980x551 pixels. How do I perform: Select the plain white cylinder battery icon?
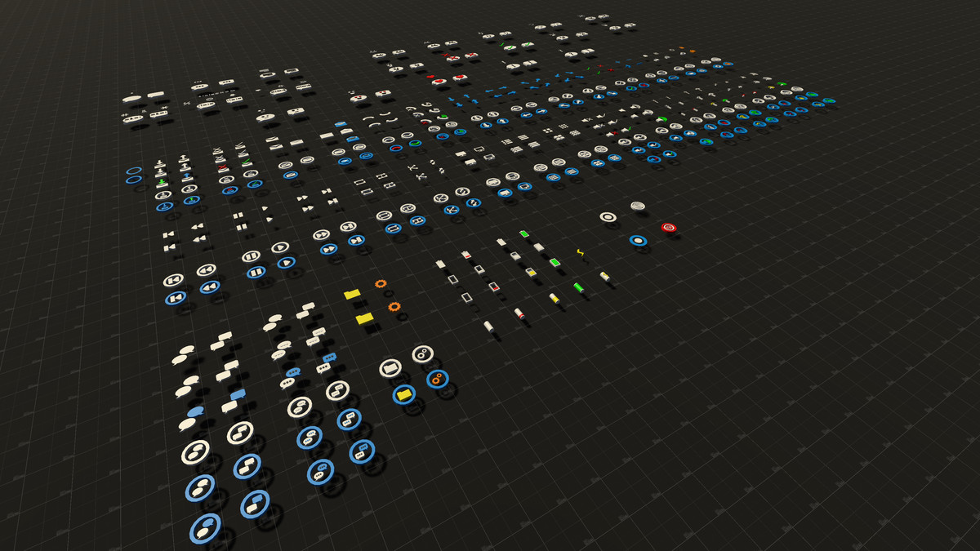click(489, 327)
